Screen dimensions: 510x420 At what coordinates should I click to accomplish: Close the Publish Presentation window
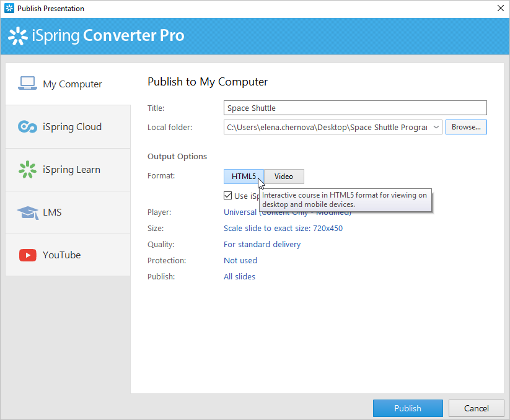click(500, 9)
